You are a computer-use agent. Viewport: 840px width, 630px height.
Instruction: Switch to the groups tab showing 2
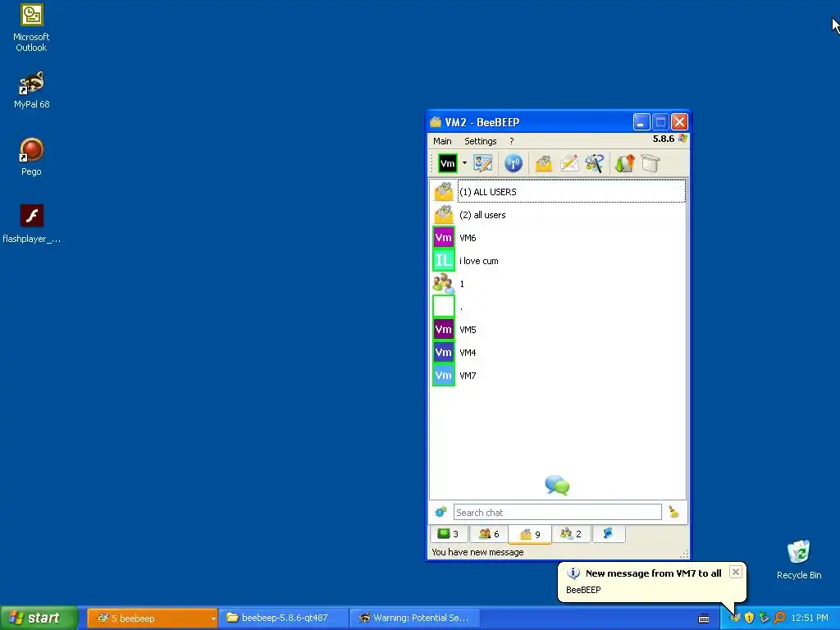click(571, 533)
